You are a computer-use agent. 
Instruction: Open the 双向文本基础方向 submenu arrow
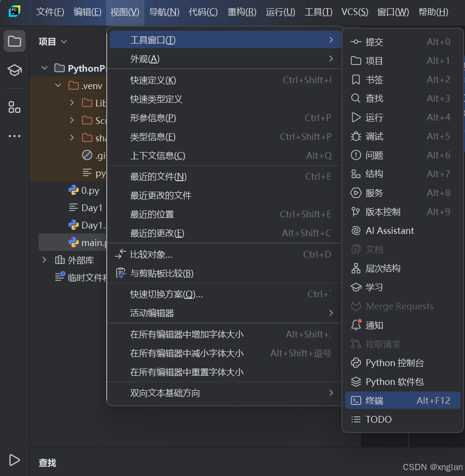[x=331, y=393]
